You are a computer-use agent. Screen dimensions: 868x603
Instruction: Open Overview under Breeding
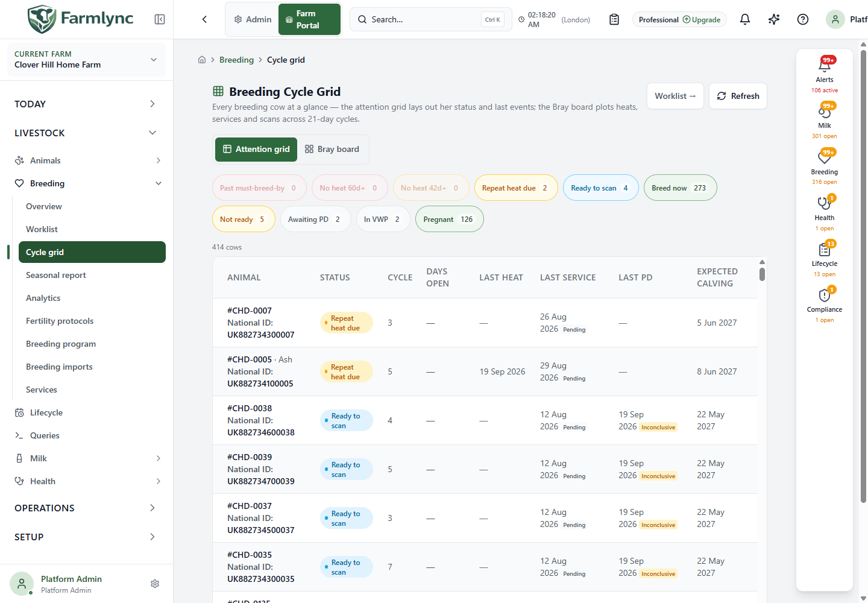coord(92,206)
